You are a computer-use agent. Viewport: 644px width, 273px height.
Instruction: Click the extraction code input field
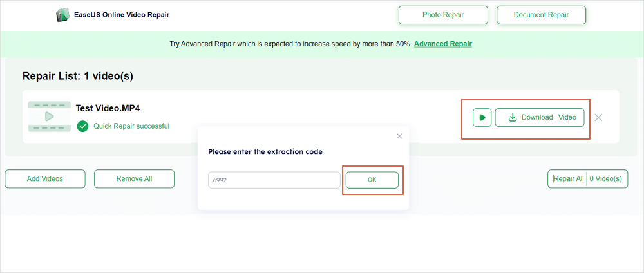point(274,180)
